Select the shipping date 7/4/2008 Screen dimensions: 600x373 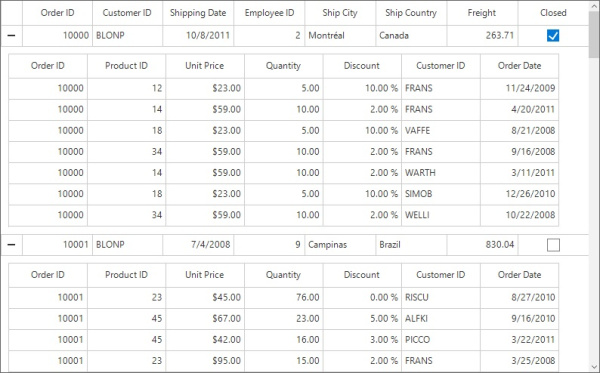pos(198,244)
